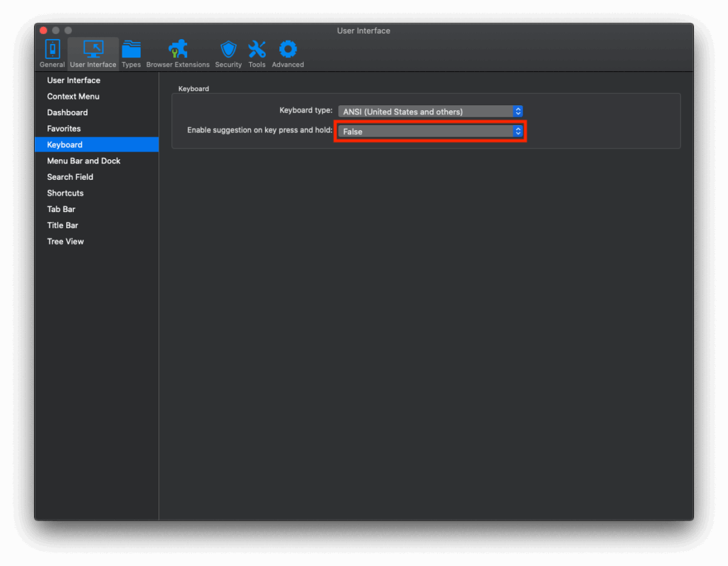The image size is (728, 566).
Task: Go to Dashboard settings
Action: [68, 112]
